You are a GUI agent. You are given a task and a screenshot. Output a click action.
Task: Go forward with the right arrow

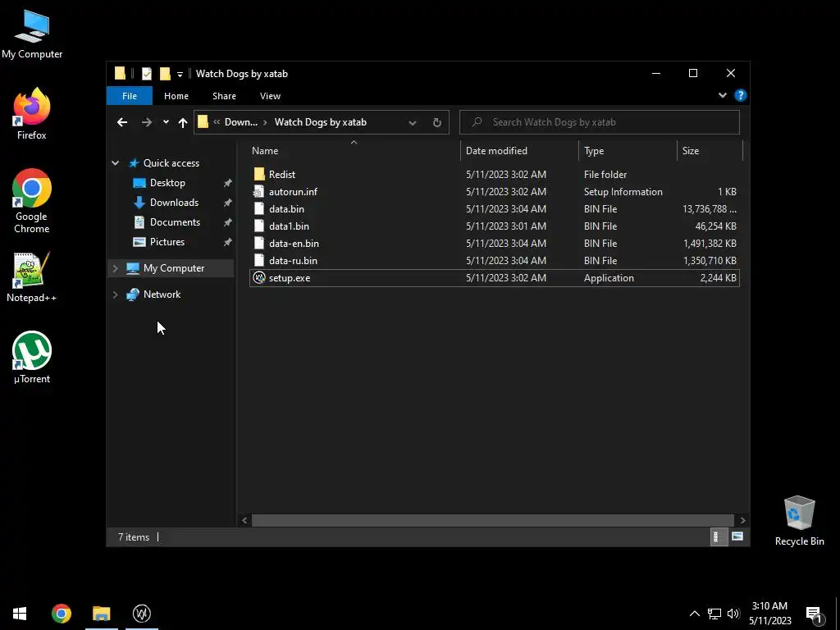146,122
